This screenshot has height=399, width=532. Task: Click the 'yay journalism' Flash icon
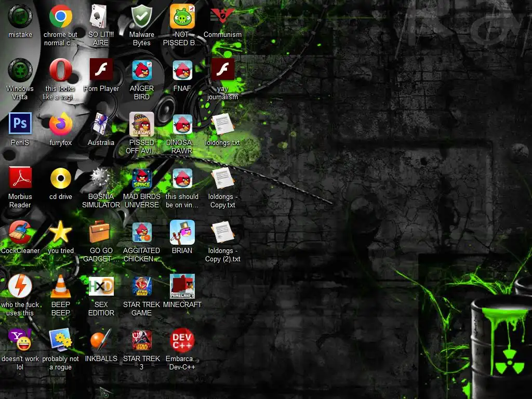222,69
